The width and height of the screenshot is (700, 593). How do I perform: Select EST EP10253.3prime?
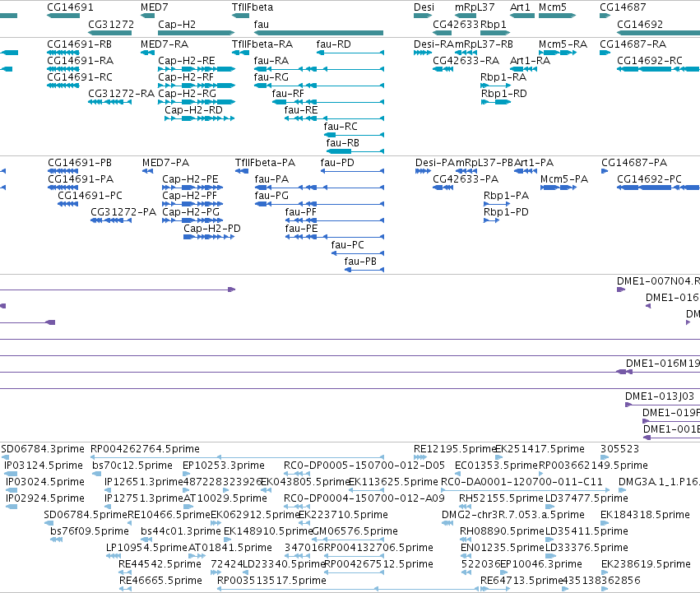coord(186,474)
